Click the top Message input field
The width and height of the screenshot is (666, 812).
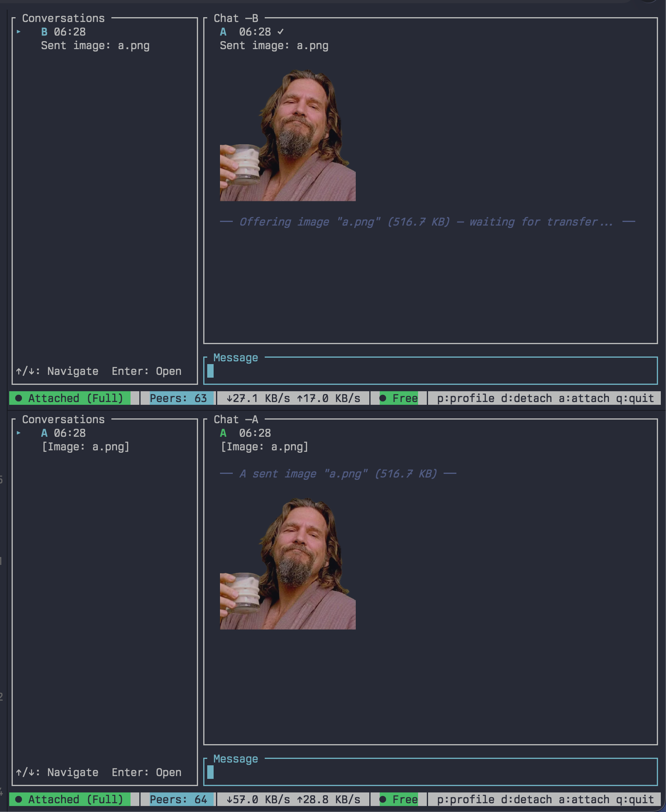click(430, 371)
